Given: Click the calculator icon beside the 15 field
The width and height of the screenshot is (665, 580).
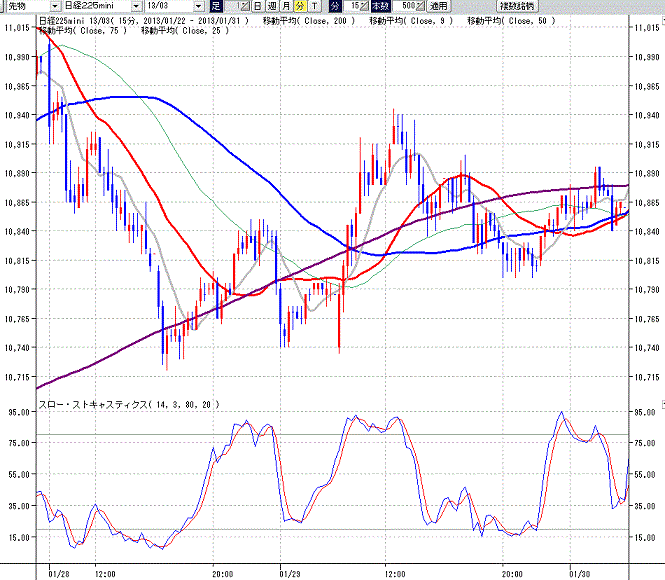Looking at the screenshot, I should coord(364,6).
